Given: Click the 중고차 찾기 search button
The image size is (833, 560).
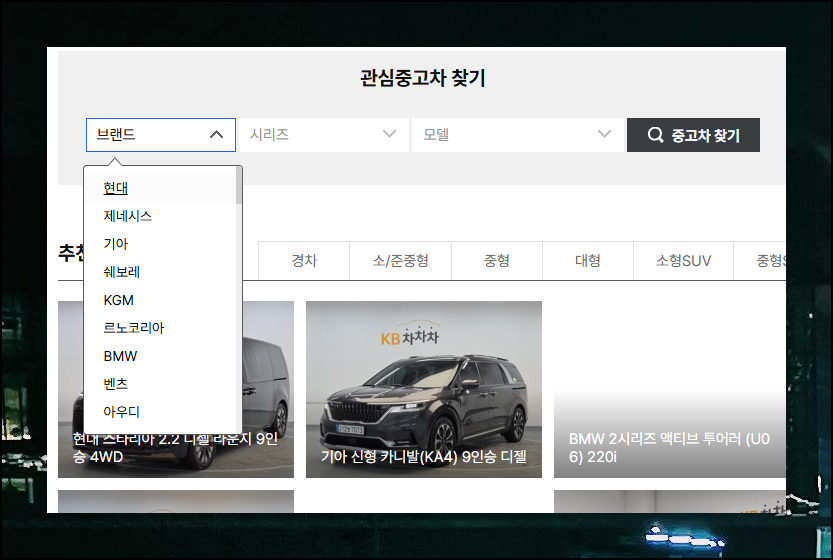Looking at the screenshot, I should click(x=693, y=135).
